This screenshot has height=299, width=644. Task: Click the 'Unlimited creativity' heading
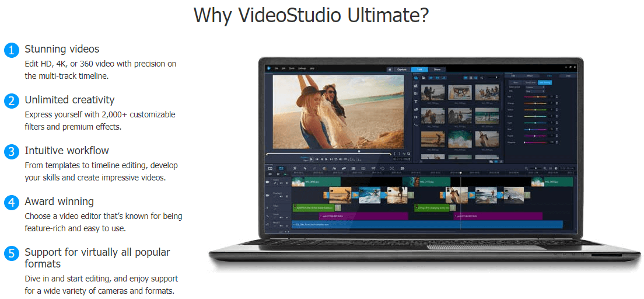click(x=70, y=99)
